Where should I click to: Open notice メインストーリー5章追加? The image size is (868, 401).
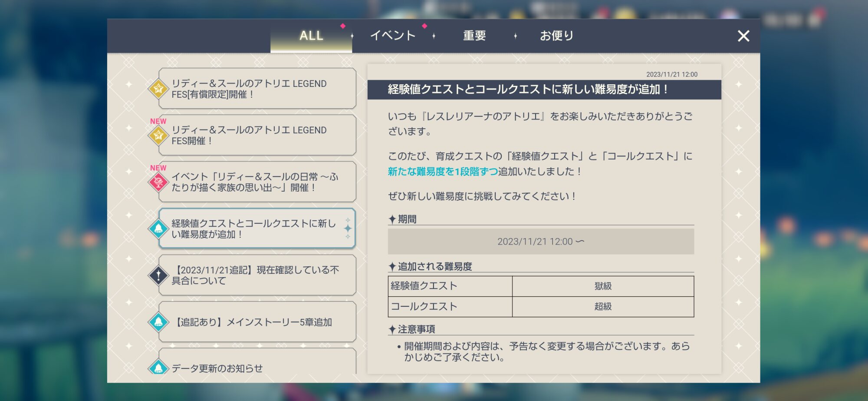coord(257,322)
